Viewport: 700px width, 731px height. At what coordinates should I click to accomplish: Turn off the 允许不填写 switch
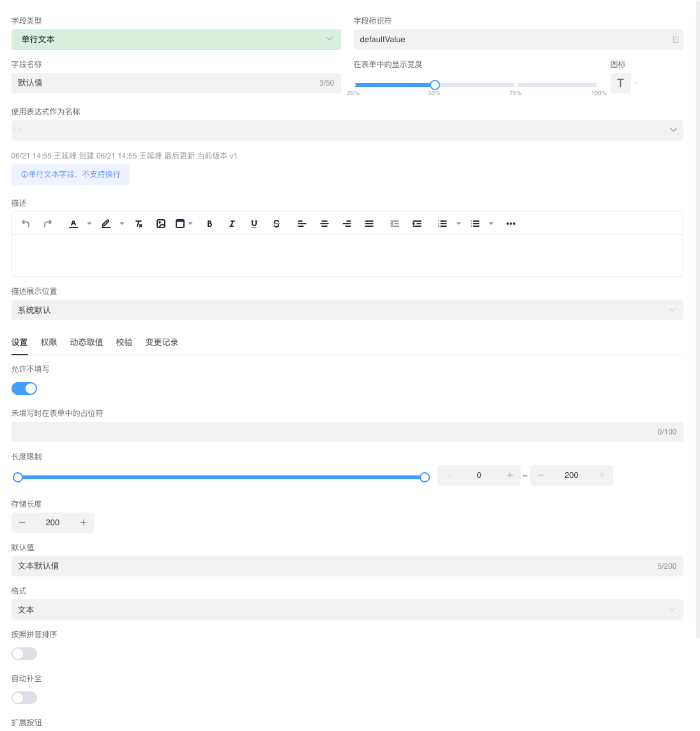tap(24, 389)
